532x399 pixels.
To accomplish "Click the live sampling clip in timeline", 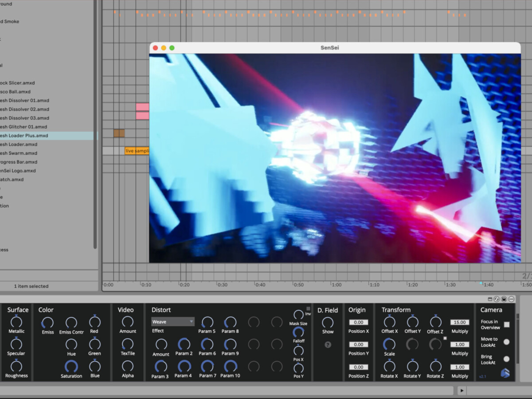I will click(x=137, y=151).
